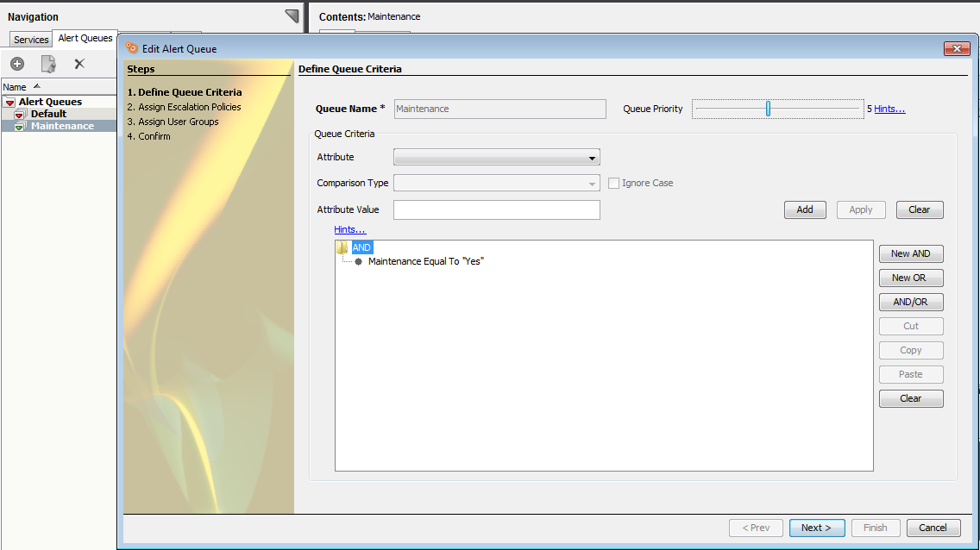The width and height of the screenshot is (980, 550).
Task: Open the Hints link above criteria tree
Action: (349, 229)
